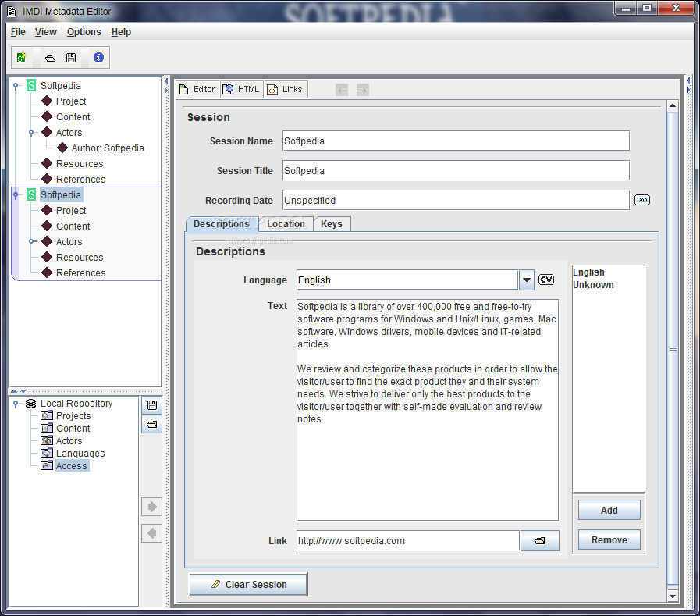Click repository save floppy icon

[152, 405]
